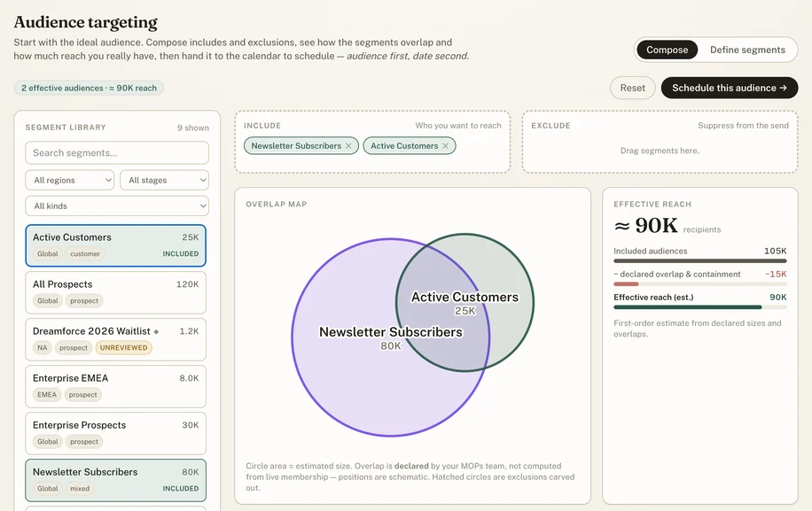Toggle the Enterprise Prospects segment card

coord(115,433)
